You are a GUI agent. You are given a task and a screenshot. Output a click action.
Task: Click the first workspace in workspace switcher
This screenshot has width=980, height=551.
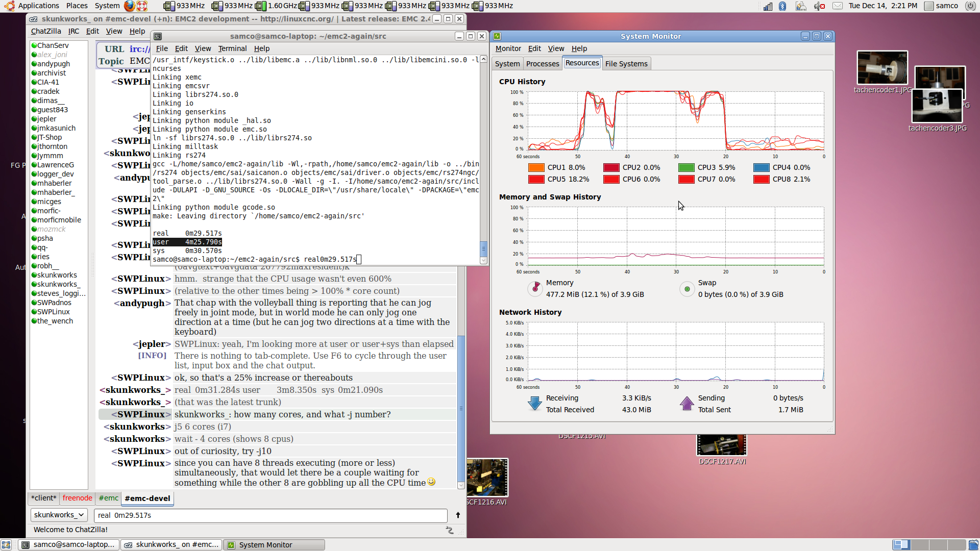tap(901, 545)
